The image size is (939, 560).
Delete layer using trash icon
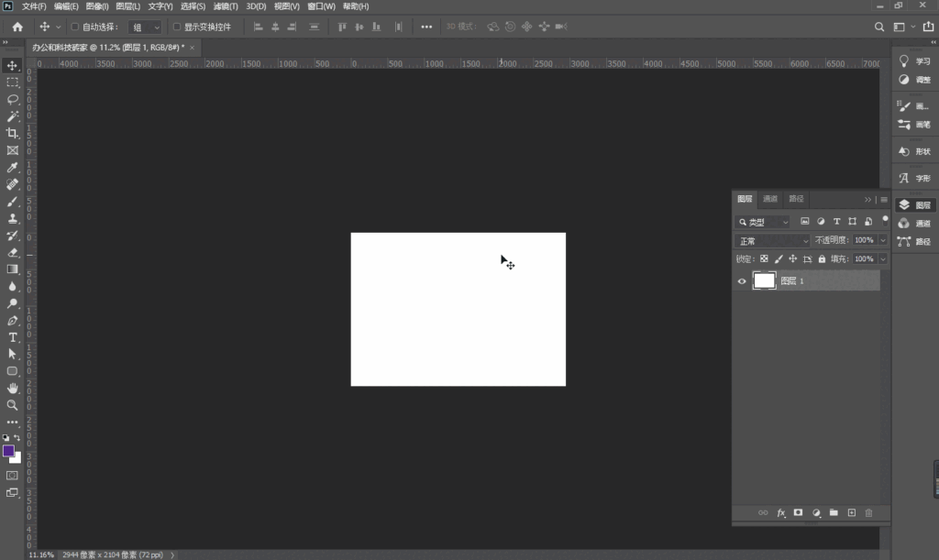point(869,512)
